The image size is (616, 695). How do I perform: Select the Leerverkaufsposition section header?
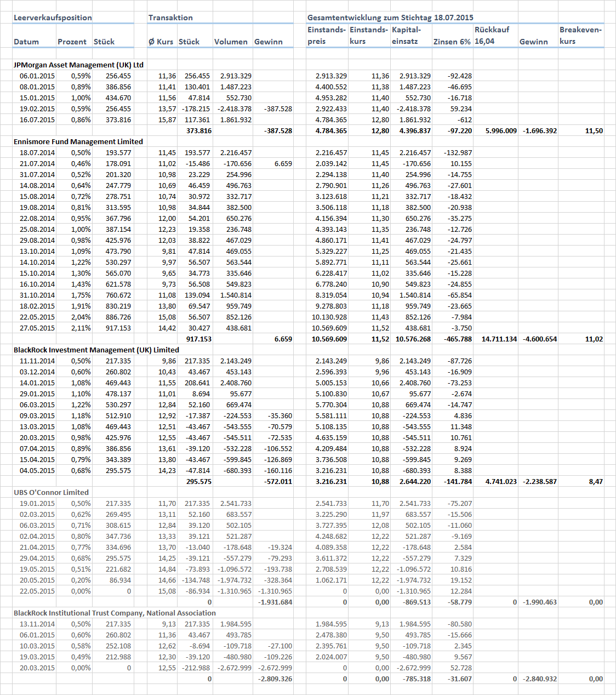(53, 18)
